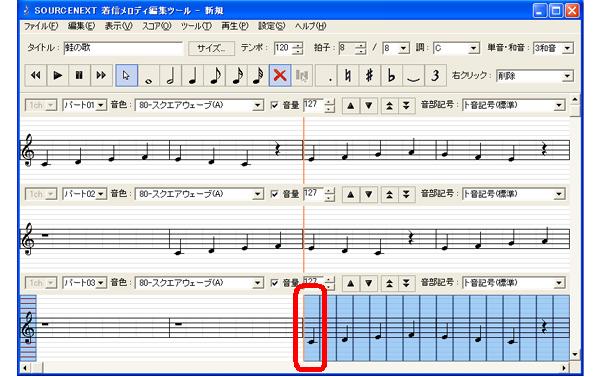Select the eighth note tool
Screen dimensions: 600x377
[214, 75]
